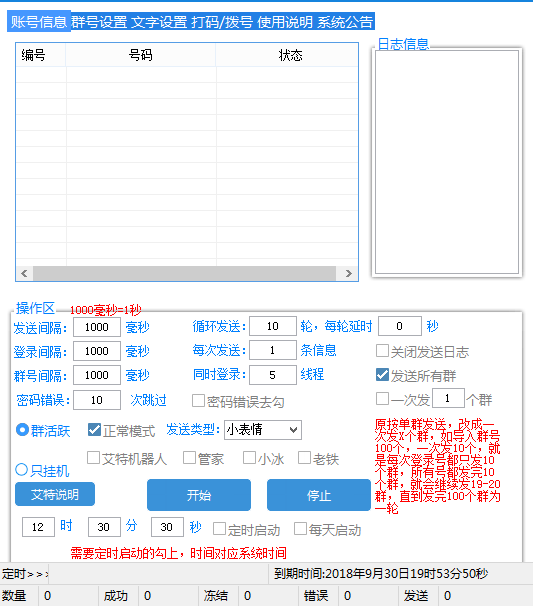This screenshot has width=533, height=606.
Task: Open the 使用说明 tab
Action: point(285,22)
